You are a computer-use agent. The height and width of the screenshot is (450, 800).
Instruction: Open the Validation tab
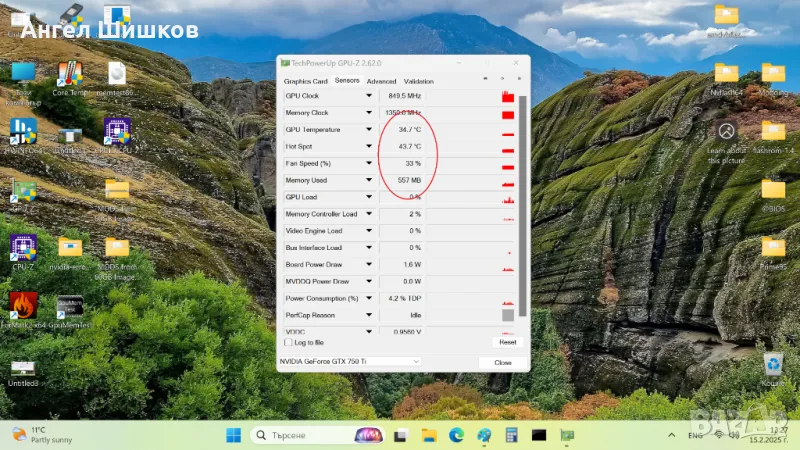418,81
